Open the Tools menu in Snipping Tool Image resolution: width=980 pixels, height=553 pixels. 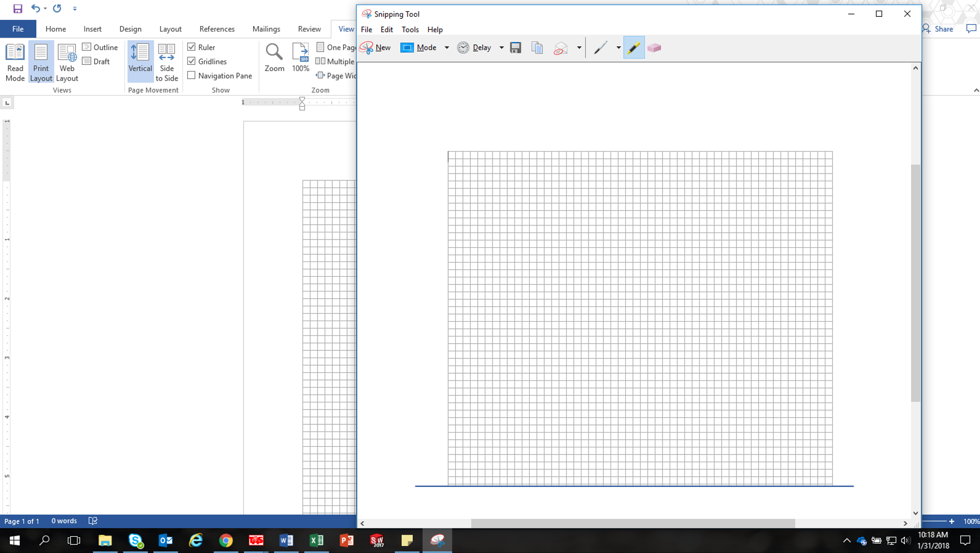409,29
